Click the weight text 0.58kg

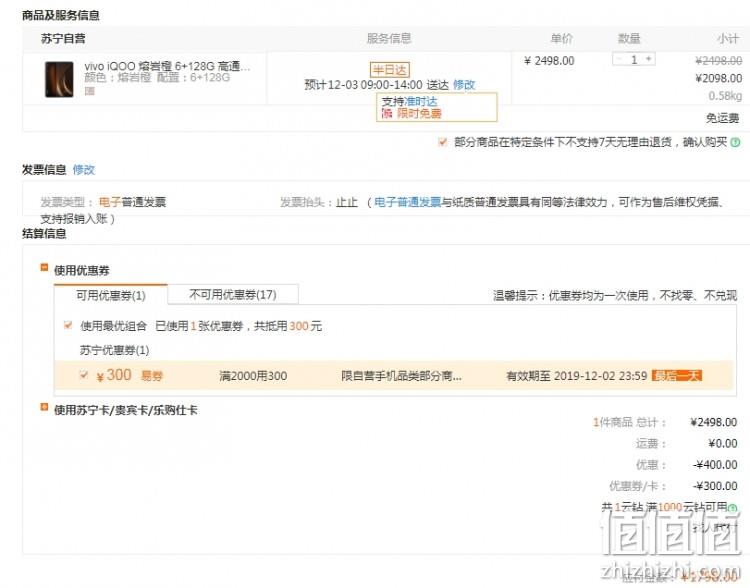pos(725,96)
